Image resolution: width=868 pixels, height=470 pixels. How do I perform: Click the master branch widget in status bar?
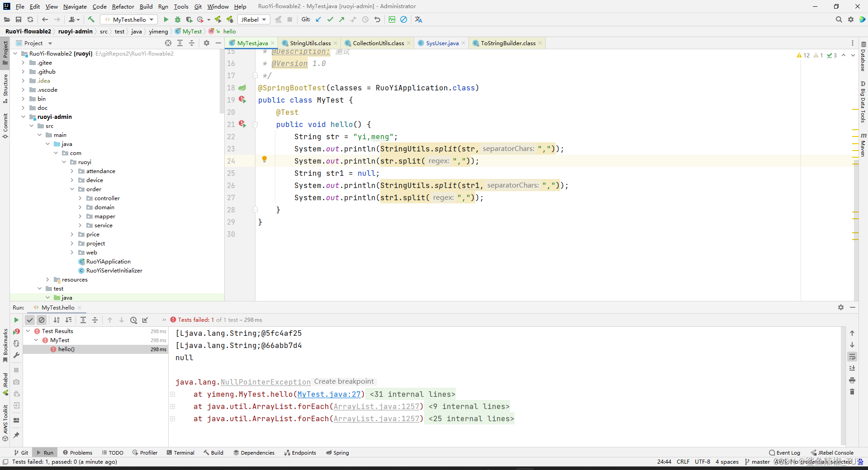tap(757, 461)
